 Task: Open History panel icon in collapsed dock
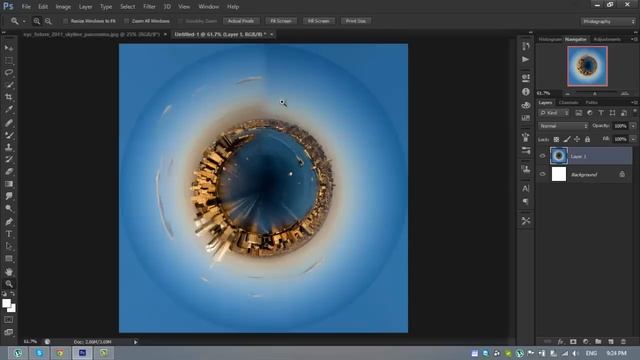click(x=526, y=46)
